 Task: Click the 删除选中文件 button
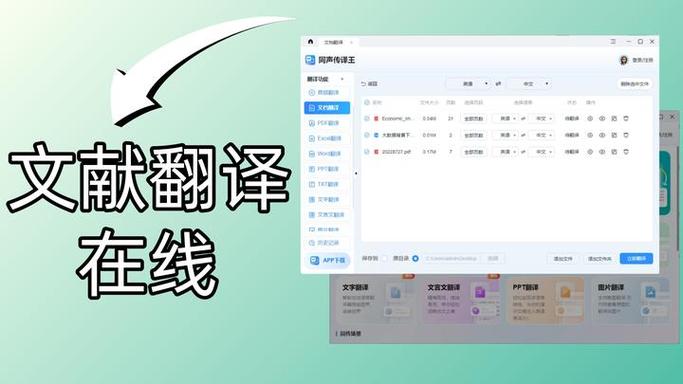click(635, 84)
